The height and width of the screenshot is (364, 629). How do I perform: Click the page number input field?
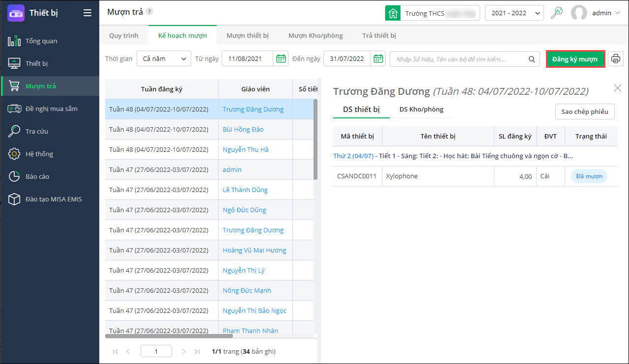point(156,351)
